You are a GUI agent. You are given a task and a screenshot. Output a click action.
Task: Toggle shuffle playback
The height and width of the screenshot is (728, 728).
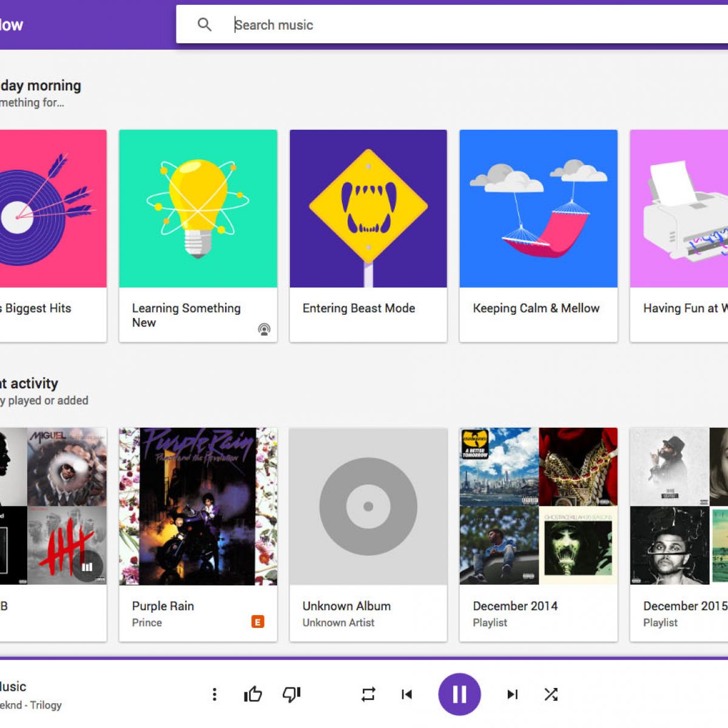(551, 694)
